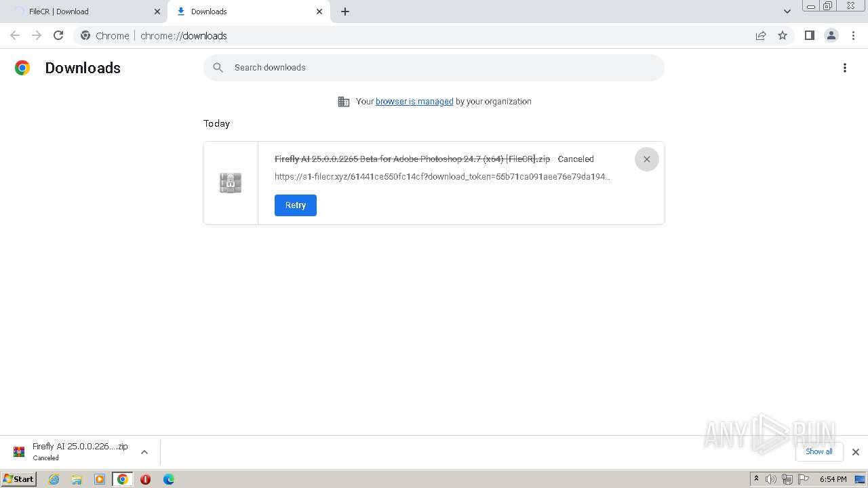The image size is (868, 488).
Task: Click the volume speaker tray icon
Action: (x=771, y=479)
